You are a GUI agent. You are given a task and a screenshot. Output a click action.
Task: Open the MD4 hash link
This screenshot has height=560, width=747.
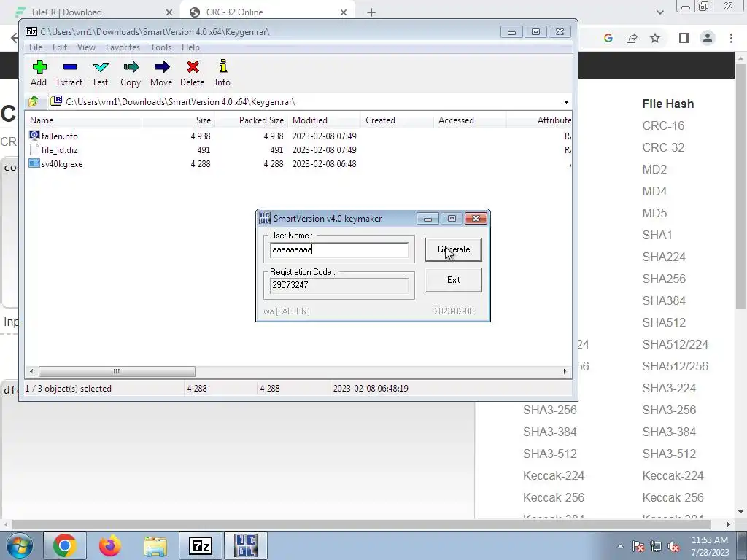(654, 192)
